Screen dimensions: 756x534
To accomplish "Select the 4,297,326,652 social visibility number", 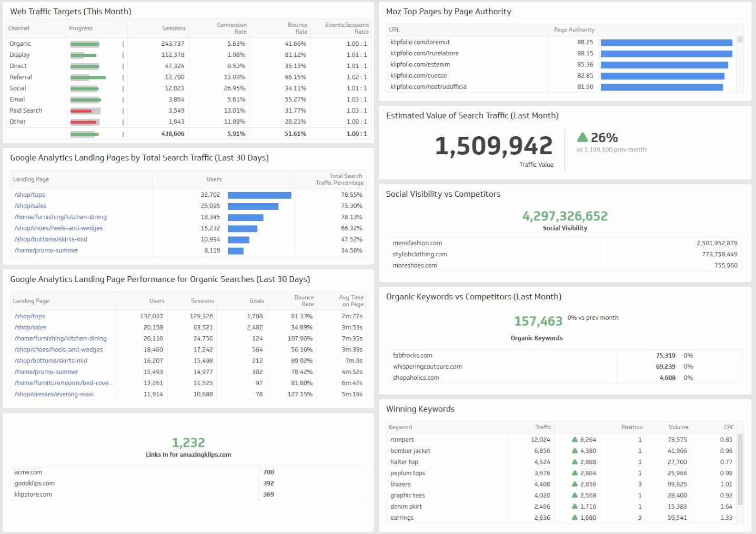I will [565, 216].
